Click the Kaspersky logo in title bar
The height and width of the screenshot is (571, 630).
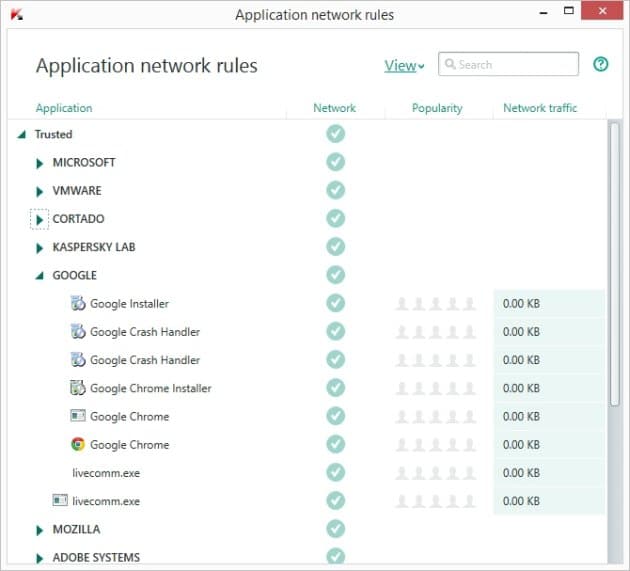pos(17,15)
